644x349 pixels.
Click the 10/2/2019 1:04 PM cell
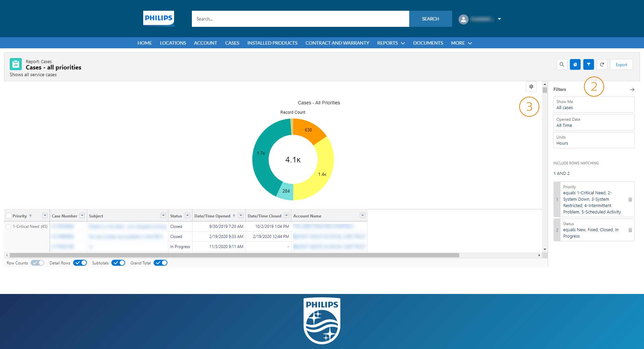click(x=268, y=227)
